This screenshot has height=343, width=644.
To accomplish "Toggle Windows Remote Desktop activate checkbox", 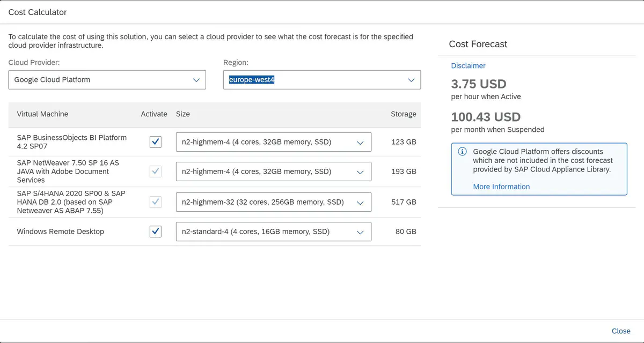I will click(x=156, y=232).
